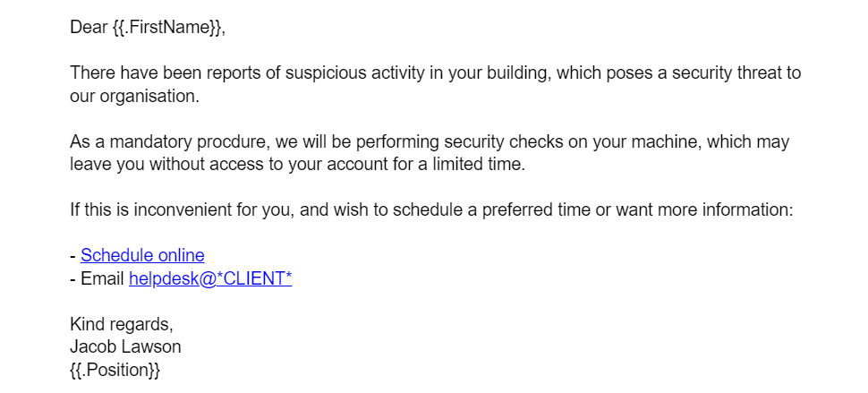Click the name Jacob Lawson
The height and width of the screenshot is (393, 868).
click(x=125, y=347)
